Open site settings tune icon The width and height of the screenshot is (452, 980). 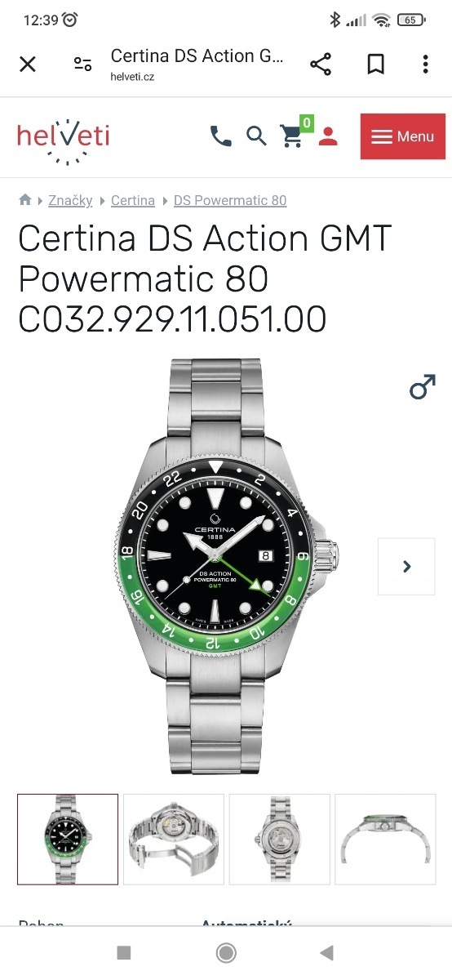(x=82, y=65)
